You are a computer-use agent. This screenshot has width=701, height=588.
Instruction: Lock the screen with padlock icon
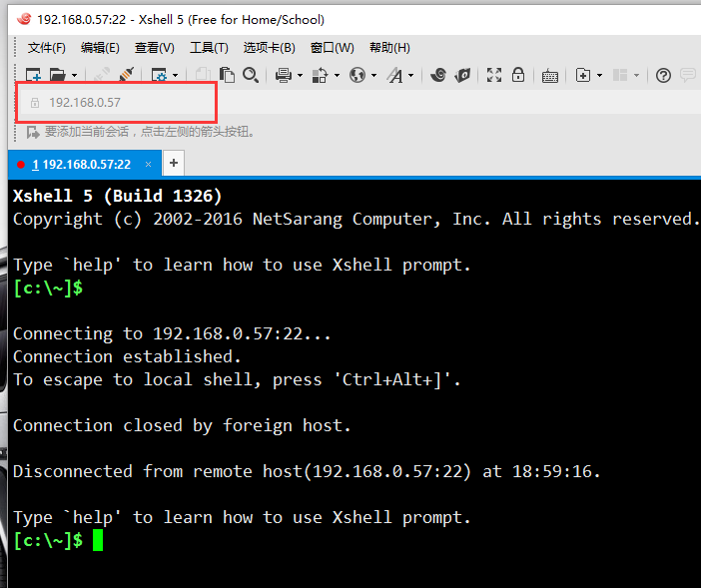[x=518, y=75]
